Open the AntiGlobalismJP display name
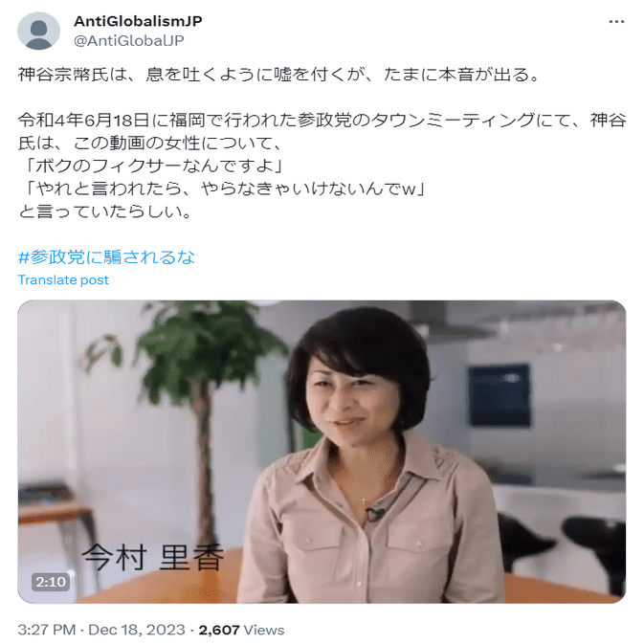The image size is (644, 644). tap(138, 21)
